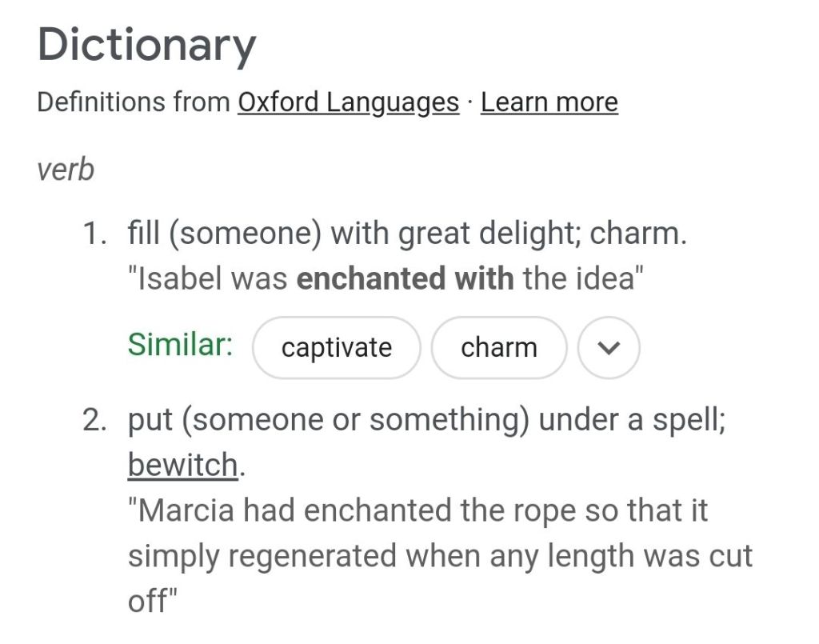Click the Dictionary heading

click(x=146, y=45)
